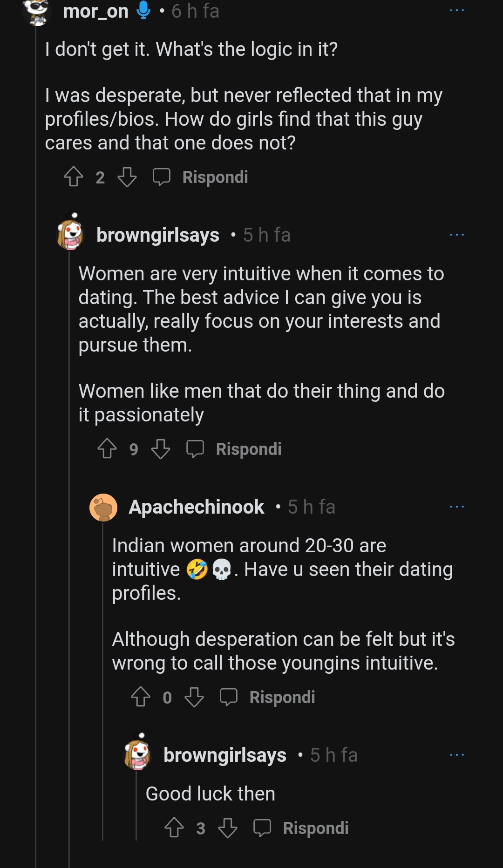Downvote the 'Good luck then' reply

coord(228,828)
